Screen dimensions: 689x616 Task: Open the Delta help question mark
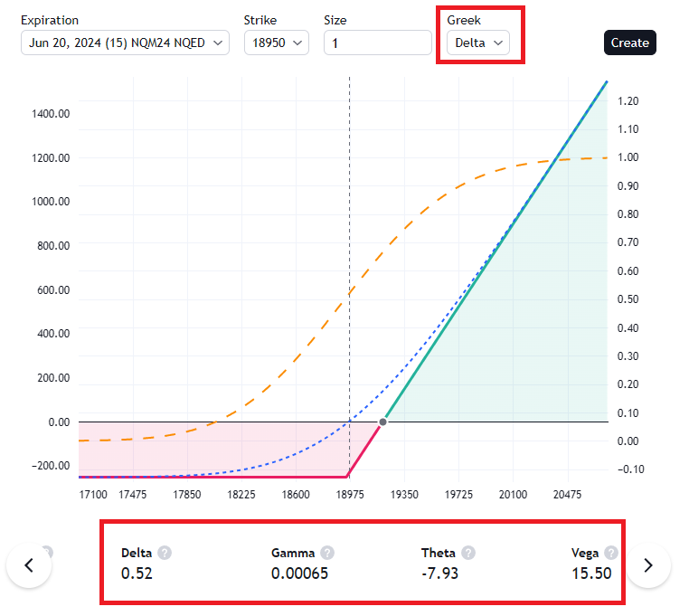165,553
